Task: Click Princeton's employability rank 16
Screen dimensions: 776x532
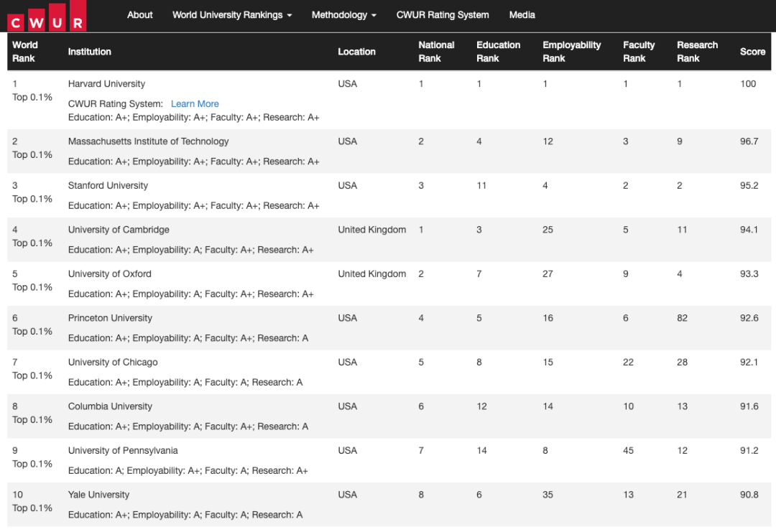Action: tap(548, 318)
